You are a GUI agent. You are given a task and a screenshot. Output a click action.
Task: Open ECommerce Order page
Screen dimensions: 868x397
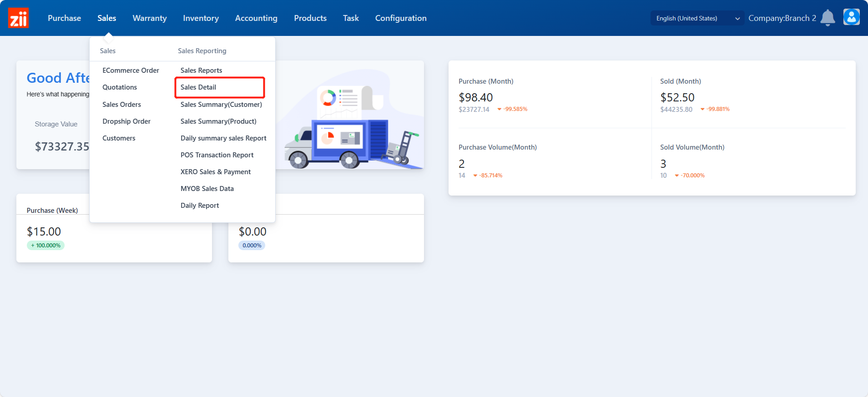[131, 70]
